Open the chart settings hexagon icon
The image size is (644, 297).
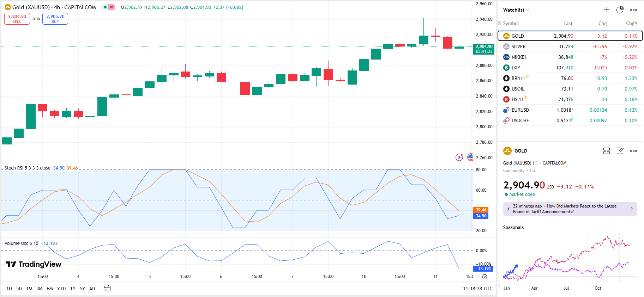(x=484, y=277)
